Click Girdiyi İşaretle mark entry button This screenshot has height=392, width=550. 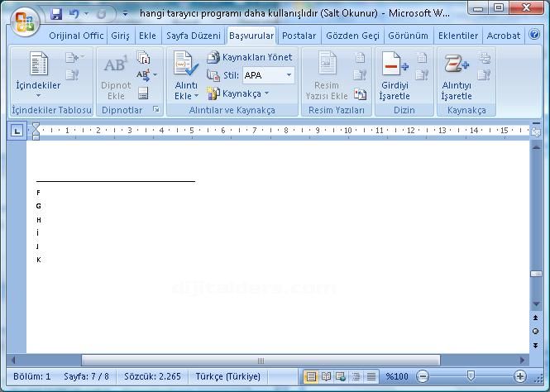click(x=395, y=76)
